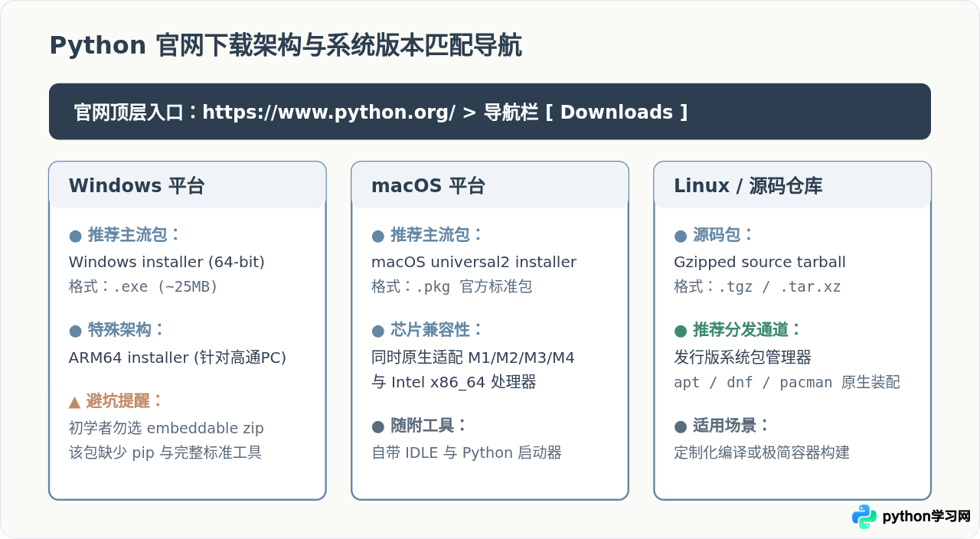Click 特殊架构 heading in Windows card
The height and width of the screenshot is (539, 980).
coord(117,330)
